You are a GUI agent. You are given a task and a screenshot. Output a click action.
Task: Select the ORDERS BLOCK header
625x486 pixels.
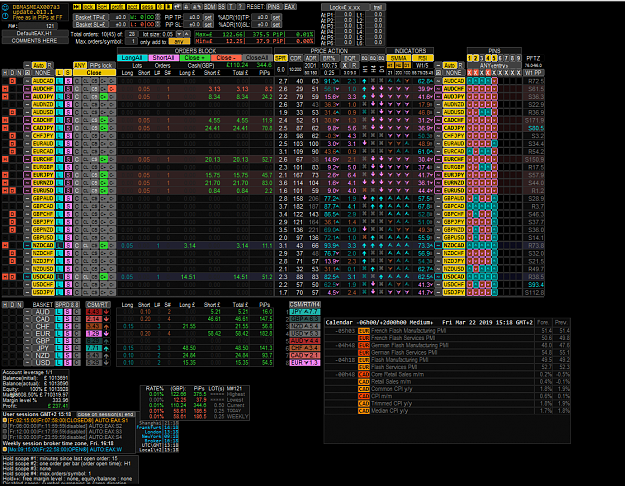point(195,51)
